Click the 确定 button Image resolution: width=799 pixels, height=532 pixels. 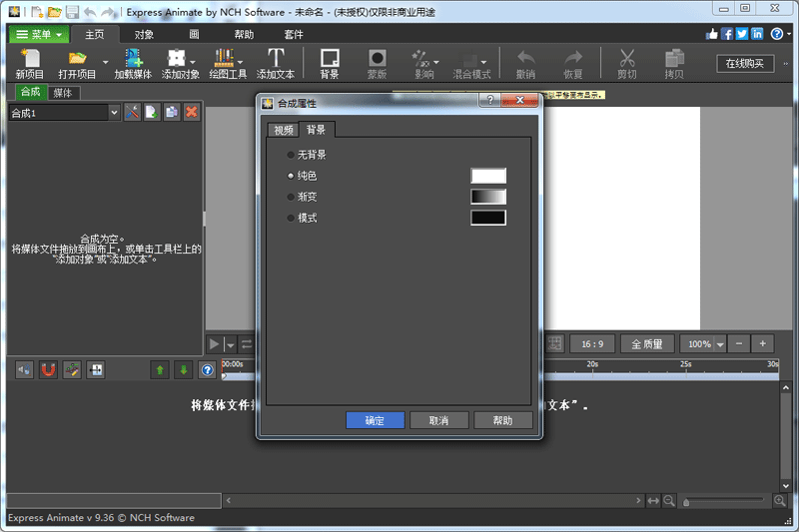tap(376, 420)
